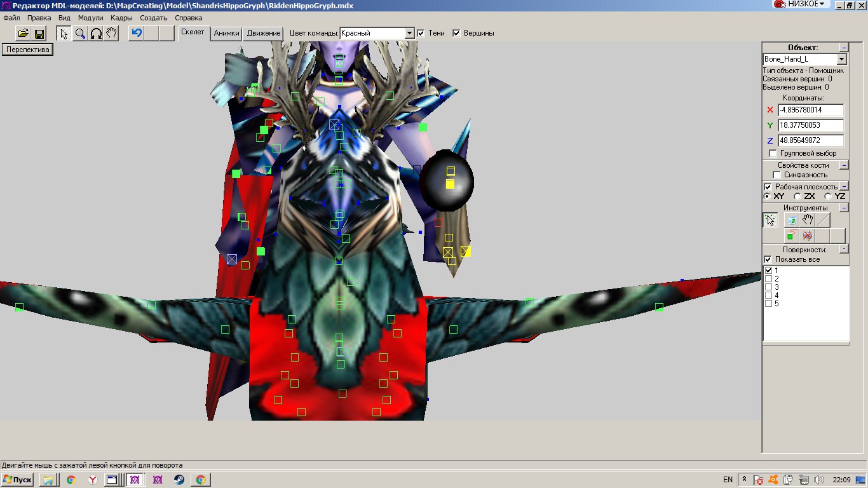
Task: Open the Файл menu
Action: (11, 18)
